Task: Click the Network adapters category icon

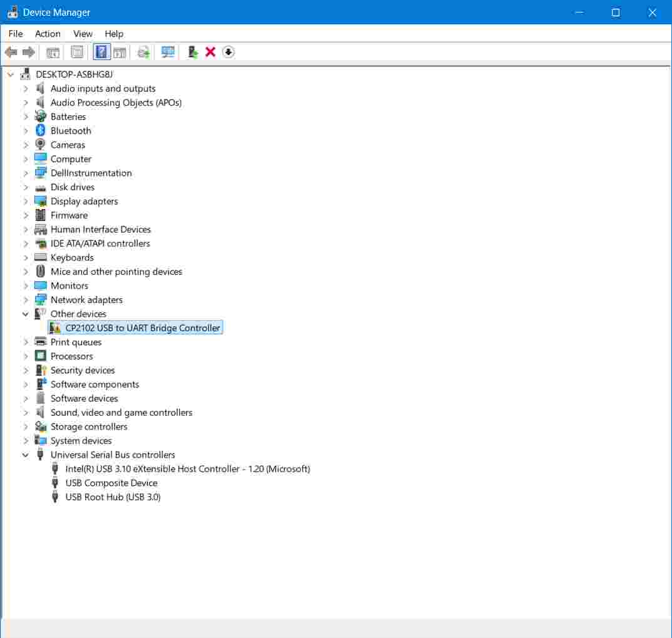Action: [40, 299]
